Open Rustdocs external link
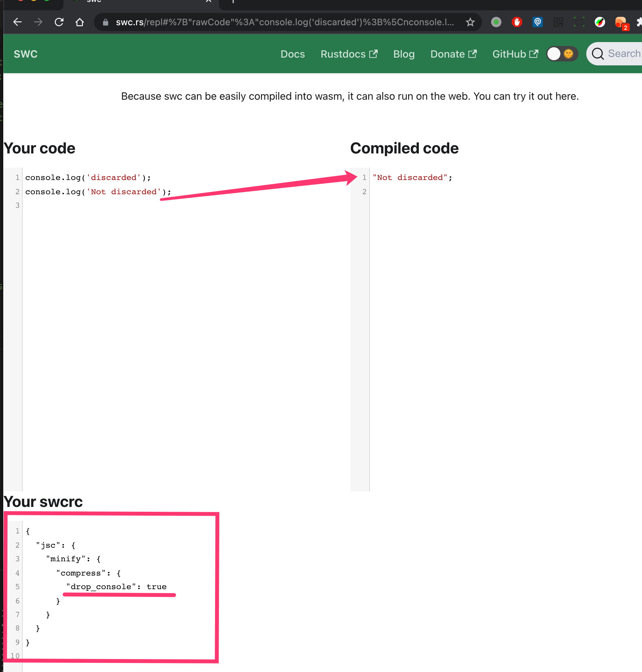The width and height of the screenshot is (642, 672). 349,54
